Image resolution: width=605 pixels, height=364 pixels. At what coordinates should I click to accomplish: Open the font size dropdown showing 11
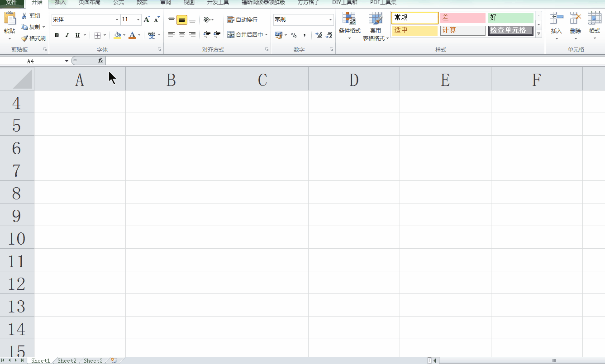click(138, 20)
